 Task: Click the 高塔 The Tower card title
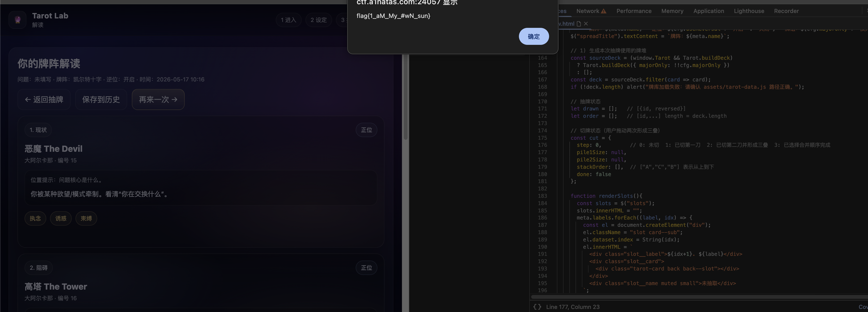click(x=56, y=287)
